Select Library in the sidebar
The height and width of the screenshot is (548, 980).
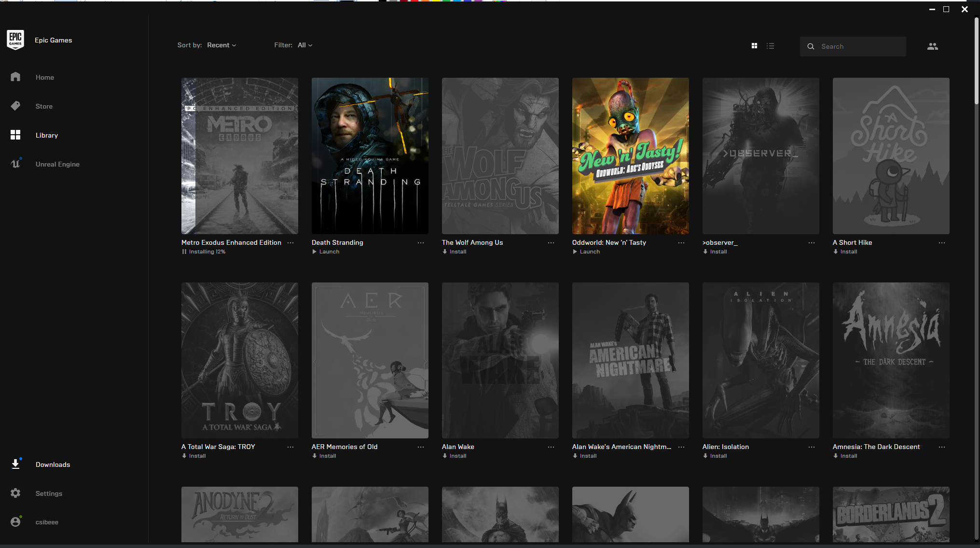[47, 135]
